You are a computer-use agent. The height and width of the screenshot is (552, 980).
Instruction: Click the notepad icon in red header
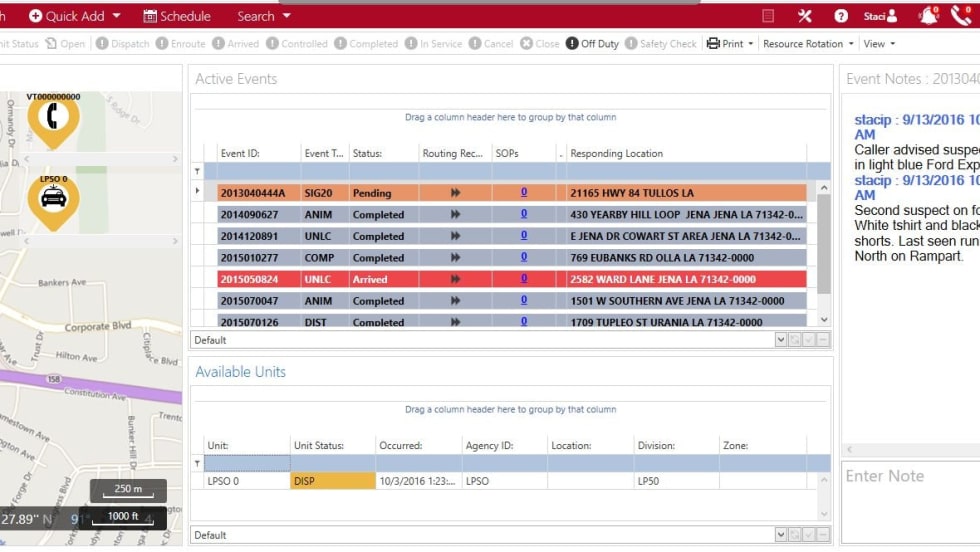[x=768, y=16]
